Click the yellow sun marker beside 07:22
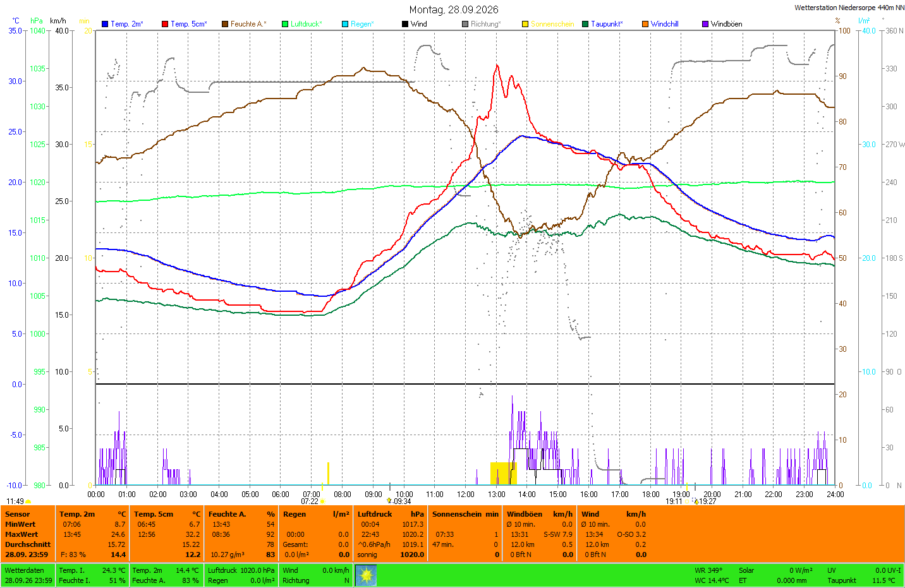Screen dimensions: 905x588 point(323,501)
